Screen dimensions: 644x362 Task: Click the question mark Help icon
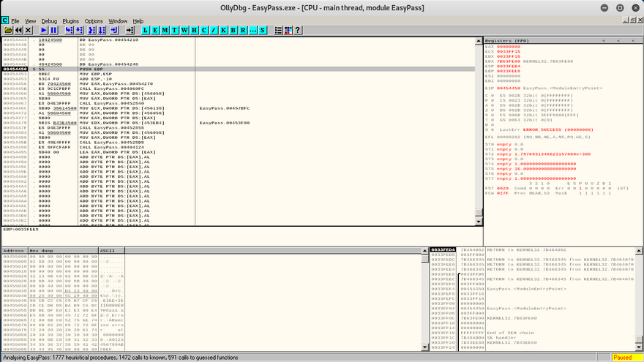pyautogui.click(x=298, y=31)
